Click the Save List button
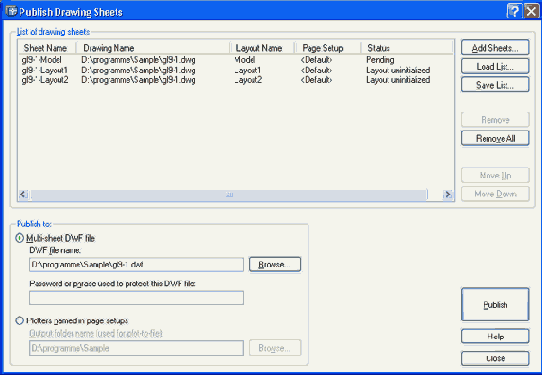 click(x=495, y=84)
